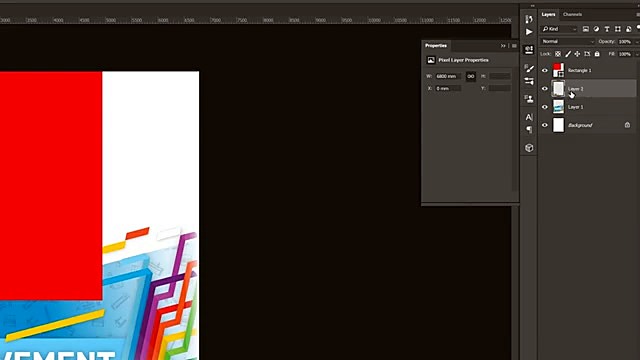Click the Properties panel icon in the dock
640x360 pixels.
click(529, 50)
